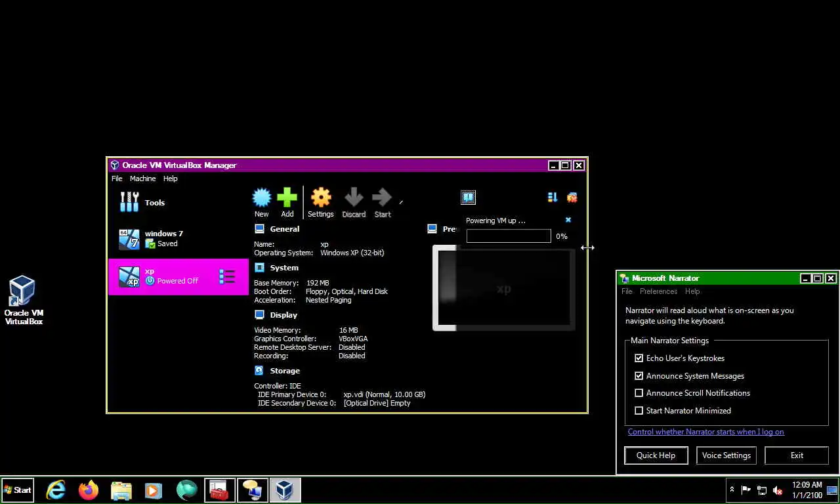840x504 pixels.
Task: Select the windows 7 virtual machine
Action: click(x=178, y=239)
